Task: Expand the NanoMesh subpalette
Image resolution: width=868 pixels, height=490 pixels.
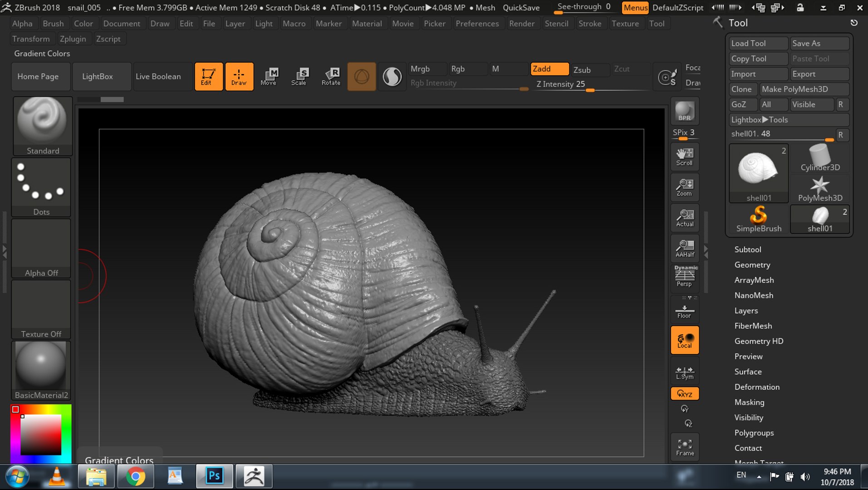Action: (754, 295)
